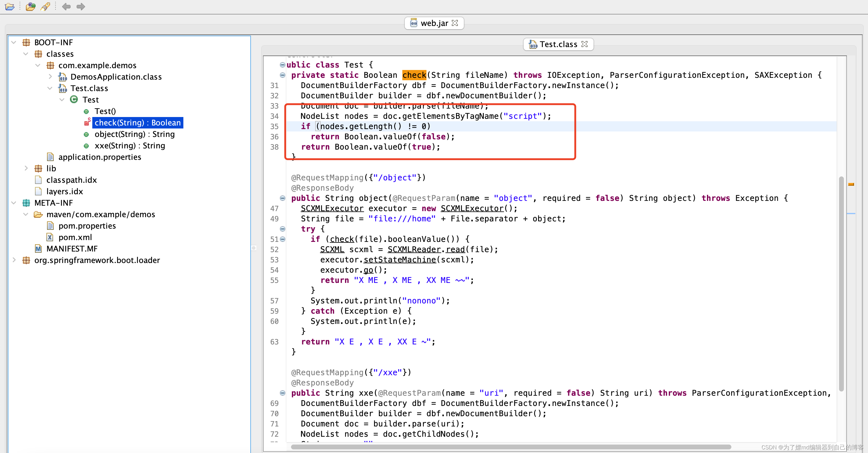Expand the org.springframework.boot.loader node
The width and height of the screenshot is (868, 453).
(14, 260)
